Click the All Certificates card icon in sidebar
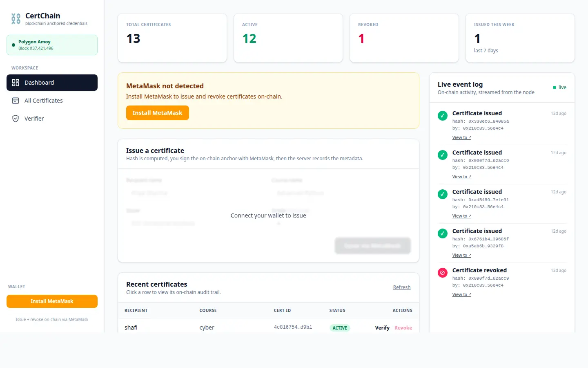Image resolution: width=588 pixels, height=368 pixels. coord(16,101)
